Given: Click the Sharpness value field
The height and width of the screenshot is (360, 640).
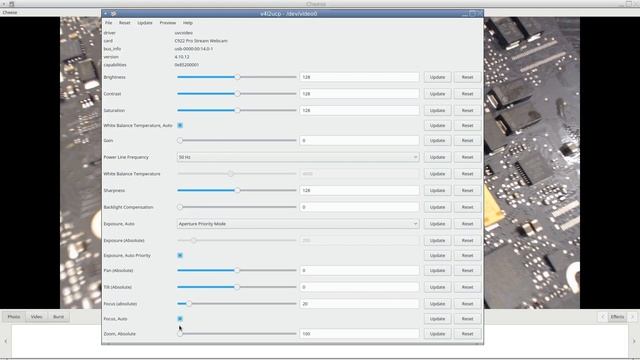Looking at the screenshot, I should tap(359, 190).
